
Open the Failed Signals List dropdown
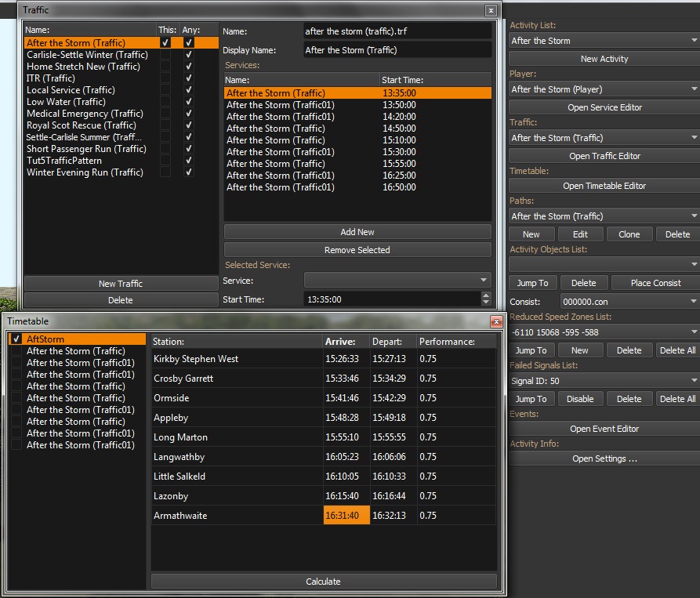(x=603, y=381)
